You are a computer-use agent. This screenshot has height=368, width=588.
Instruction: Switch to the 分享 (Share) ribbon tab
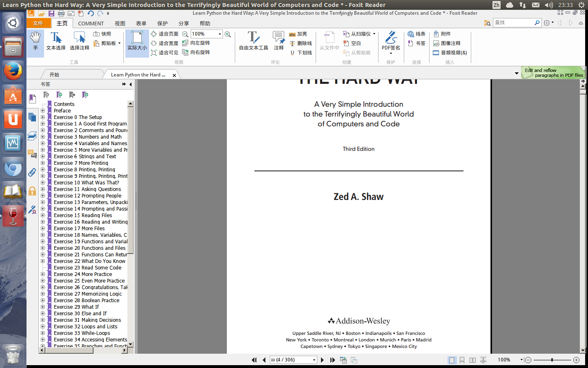click(x=184, y=24)
